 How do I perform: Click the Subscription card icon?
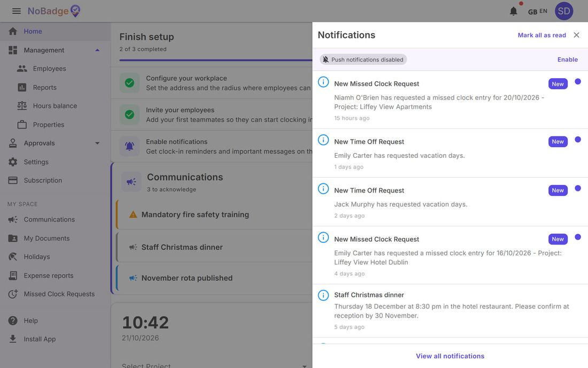[13, 180]
